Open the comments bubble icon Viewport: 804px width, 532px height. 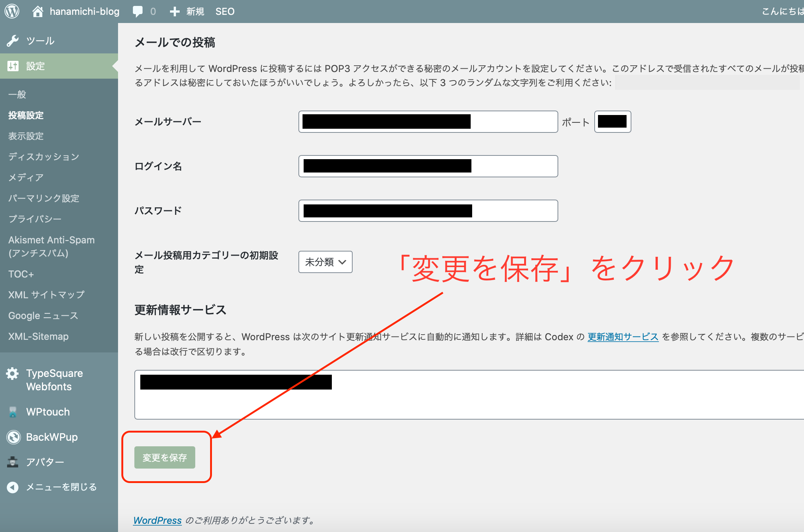pos(138,12)
